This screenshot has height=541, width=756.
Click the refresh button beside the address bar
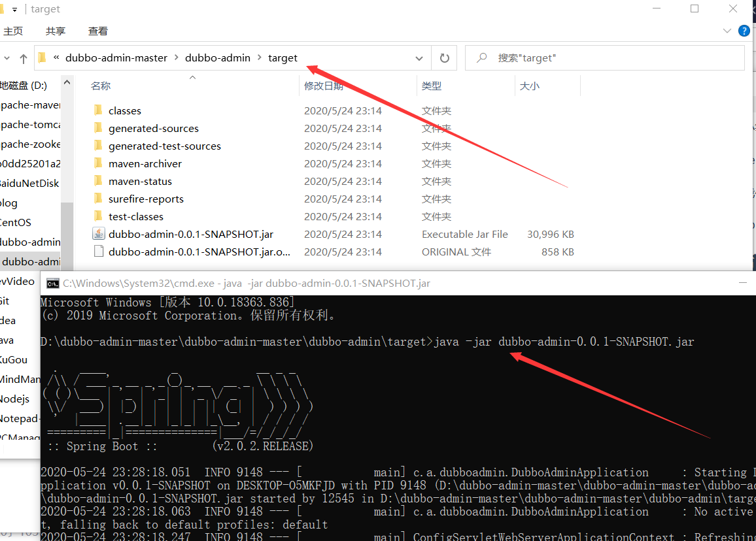(x=444, y=57)
